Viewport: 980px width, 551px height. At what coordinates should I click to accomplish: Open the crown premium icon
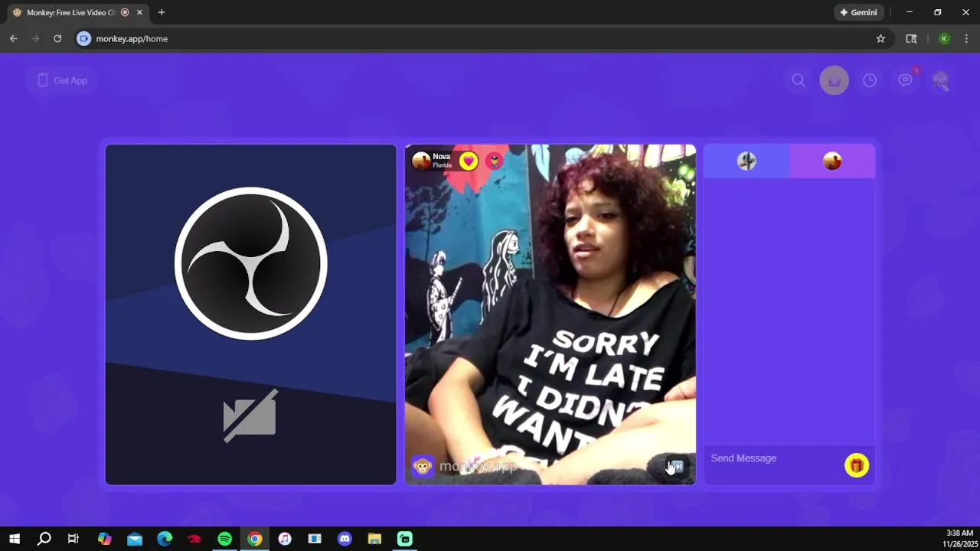pos(834,80)
